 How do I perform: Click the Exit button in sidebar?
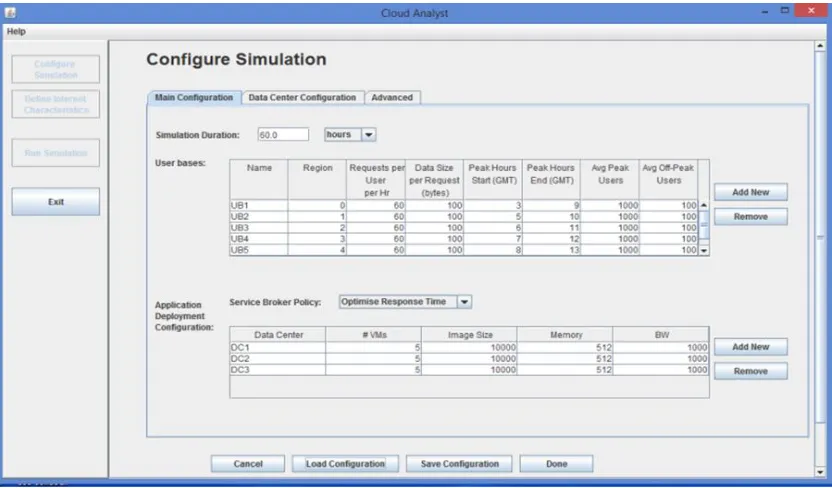pyautogui.click(x=56, y=202)
